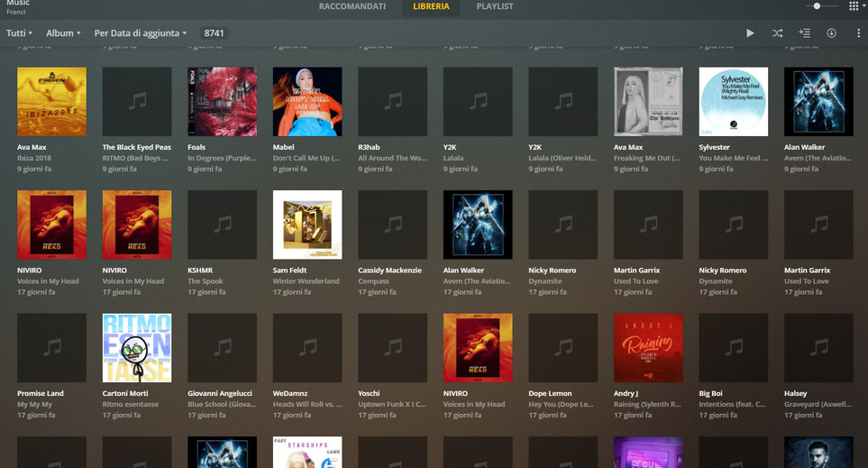This screenshot has height=468, width=868.
Task: Click the 8741 item count badge
Action: point(215,33)
